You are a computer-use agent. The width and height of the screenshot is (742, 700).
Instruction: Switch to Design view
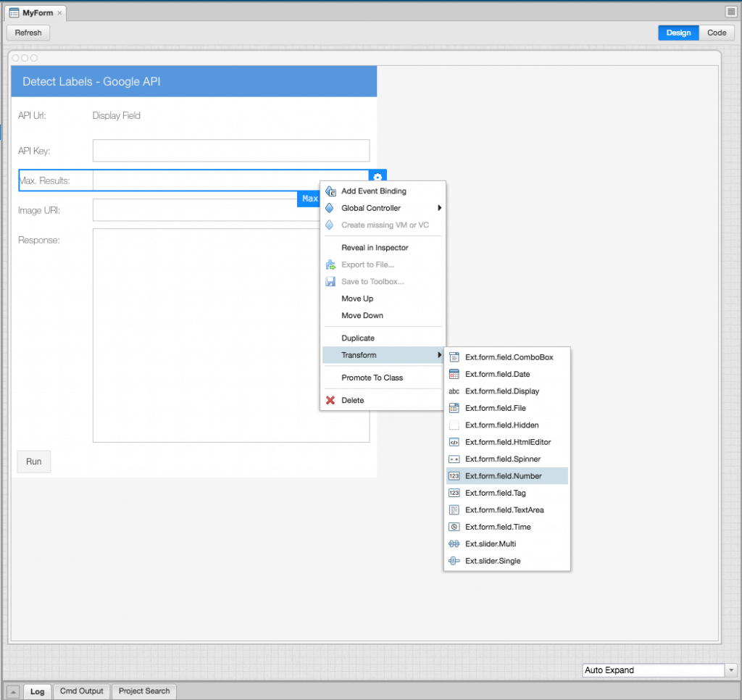[678, 33]
